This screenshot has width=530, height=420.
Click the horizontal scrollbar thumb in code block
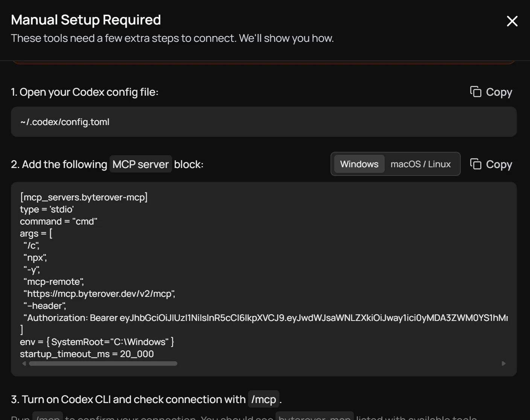click(103, 363)
